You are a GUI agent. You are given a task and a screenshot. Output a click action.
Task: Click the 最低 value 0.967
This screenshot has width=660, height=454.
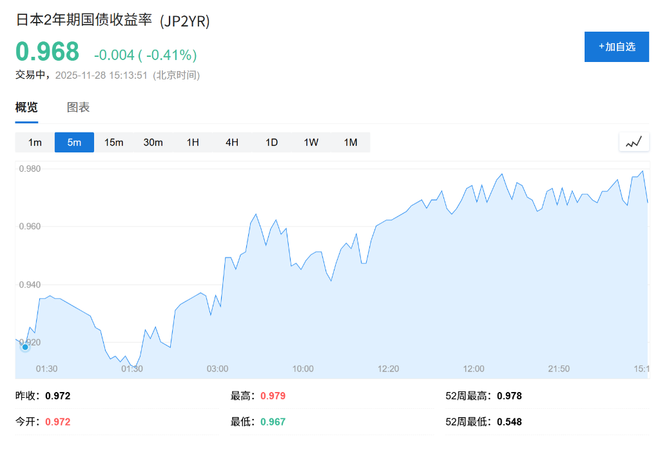[273, 422]
